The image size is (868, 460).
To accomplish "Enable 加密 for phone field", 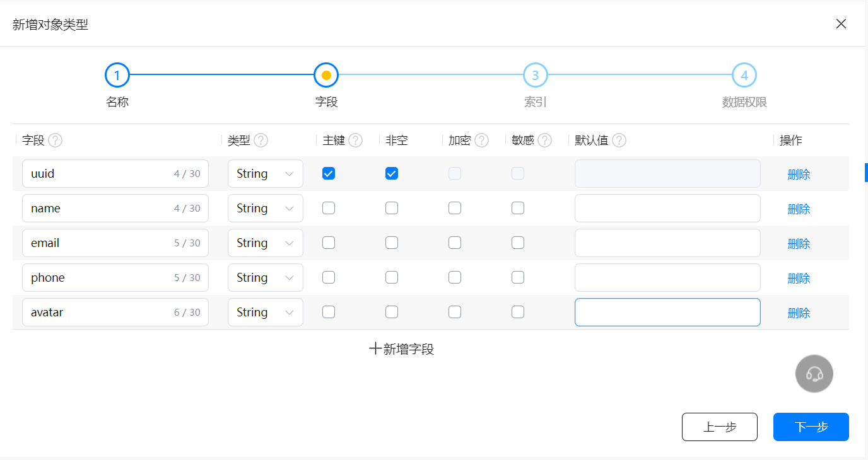I will coord(455,277).
